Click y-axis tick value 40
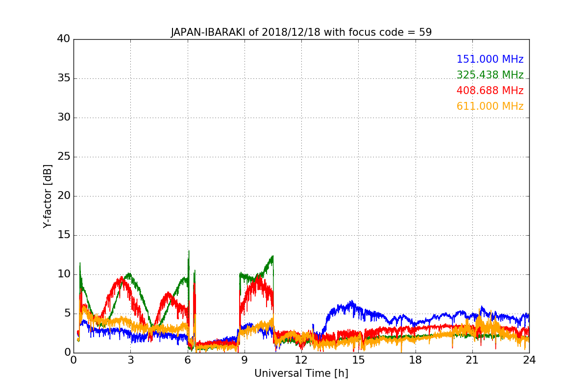588x392 pixels. click(64, 39)
